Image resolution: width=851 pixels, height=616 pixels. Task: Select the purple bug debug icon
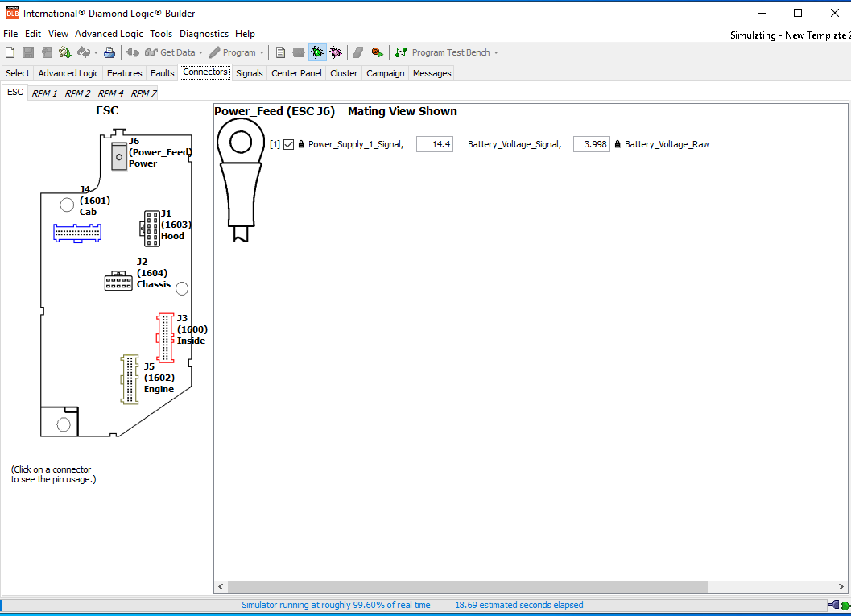[336, 52]
